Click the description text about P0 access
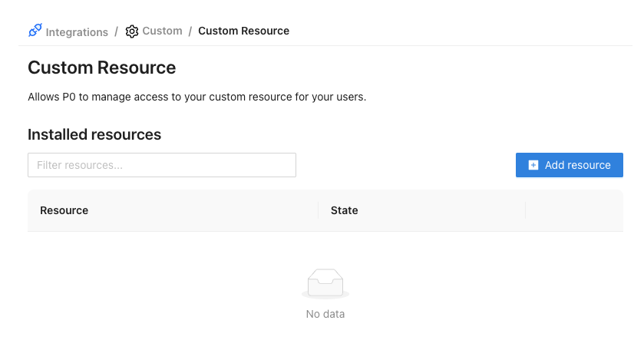The height and width of the screenshot is (340, 644). (x=197, y=97)
